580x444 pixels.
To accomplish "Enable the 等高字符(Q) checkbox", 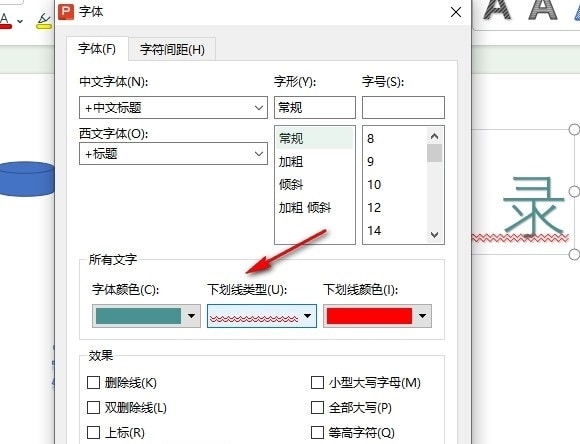I will click(317, 432).
